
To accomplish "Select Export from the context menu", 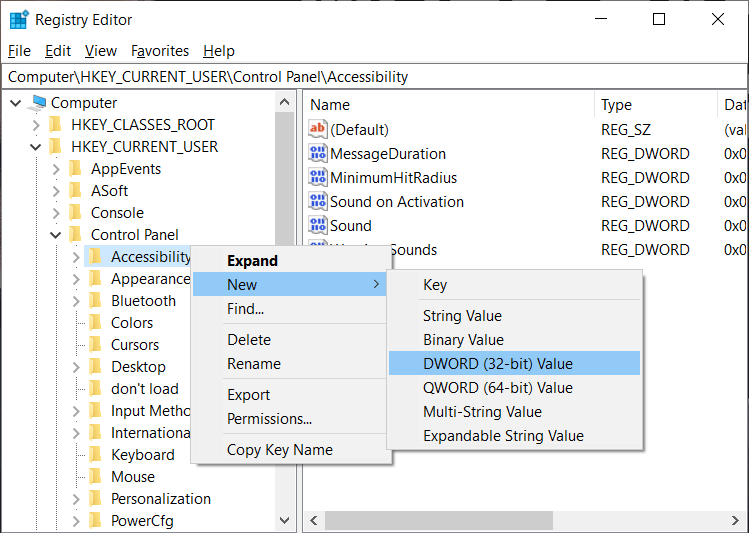I will click(290, 394).
